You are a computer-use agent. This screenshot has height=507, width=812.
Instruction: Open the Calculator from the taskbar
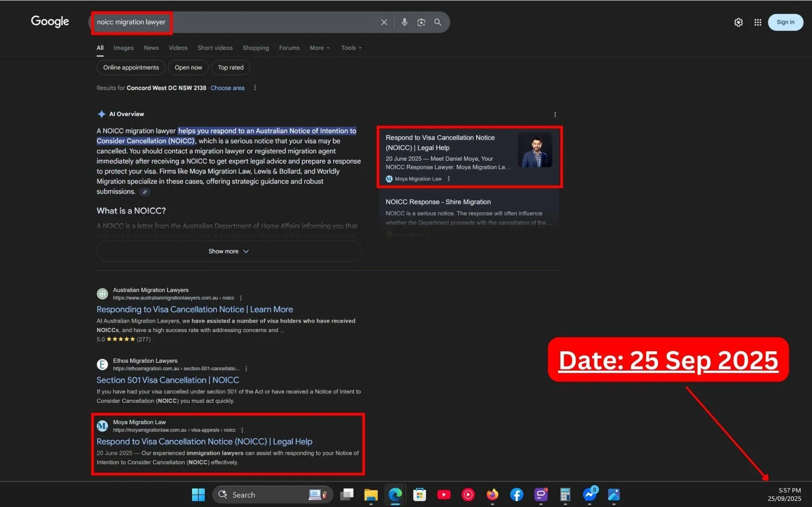[x=565, y=495]
